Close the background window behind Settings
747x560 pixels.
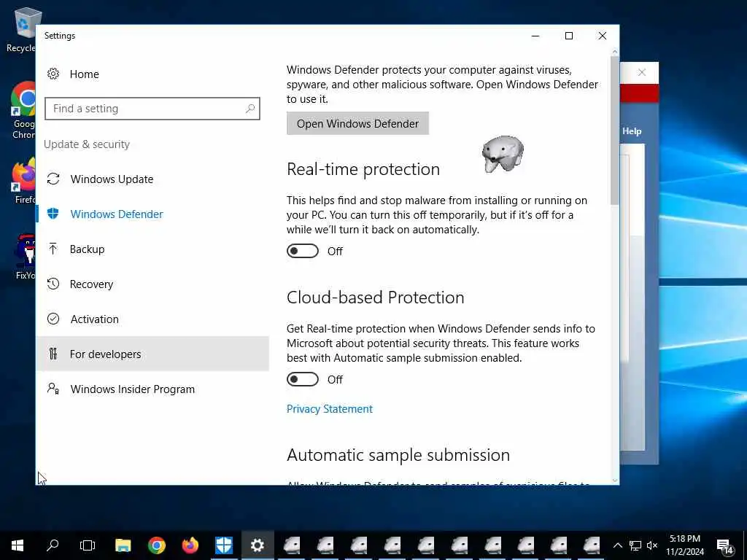point(642,72)
